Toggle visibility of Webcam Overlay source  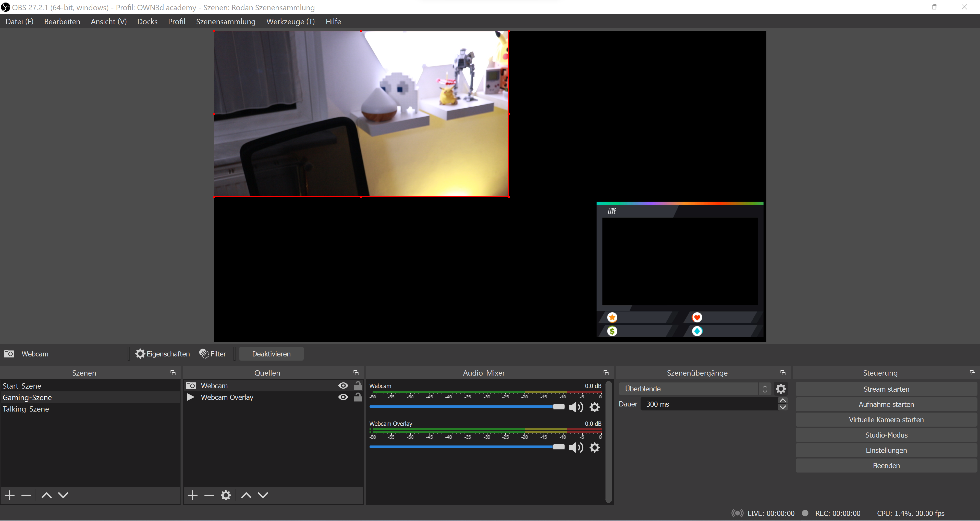coord(343,397)
